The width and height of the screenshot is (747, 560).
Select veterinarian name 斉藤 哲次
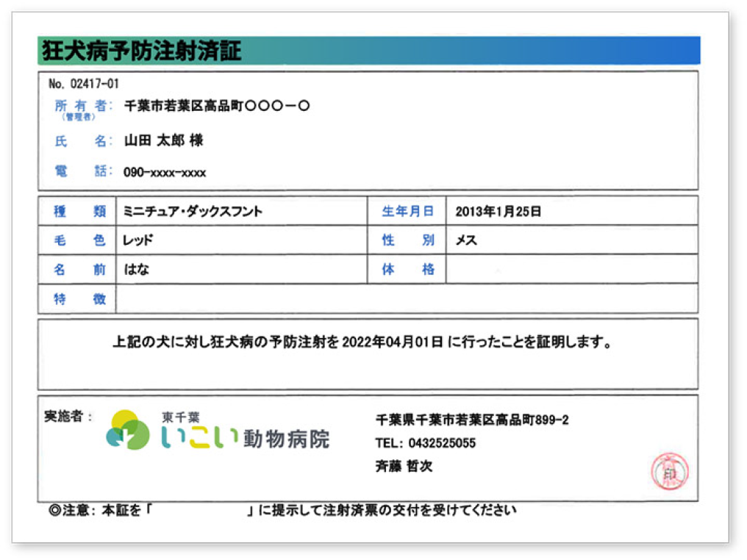[x=404, y=466]
